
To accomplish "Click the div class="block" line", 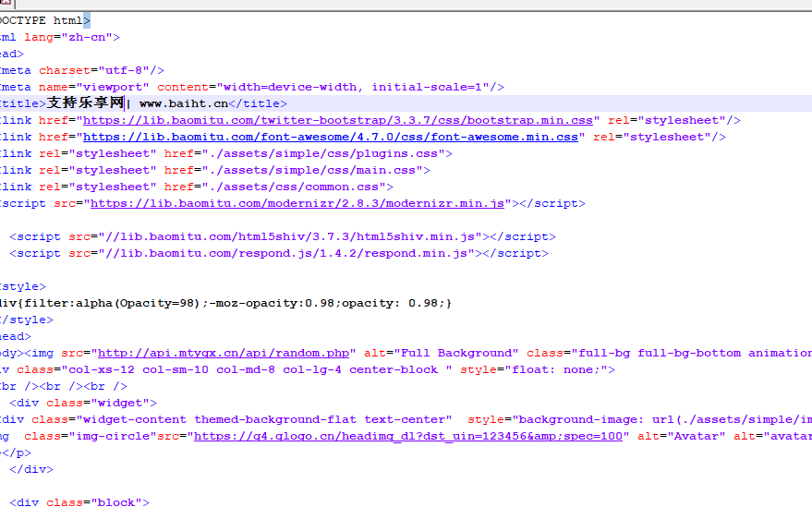I will point(79,501).
